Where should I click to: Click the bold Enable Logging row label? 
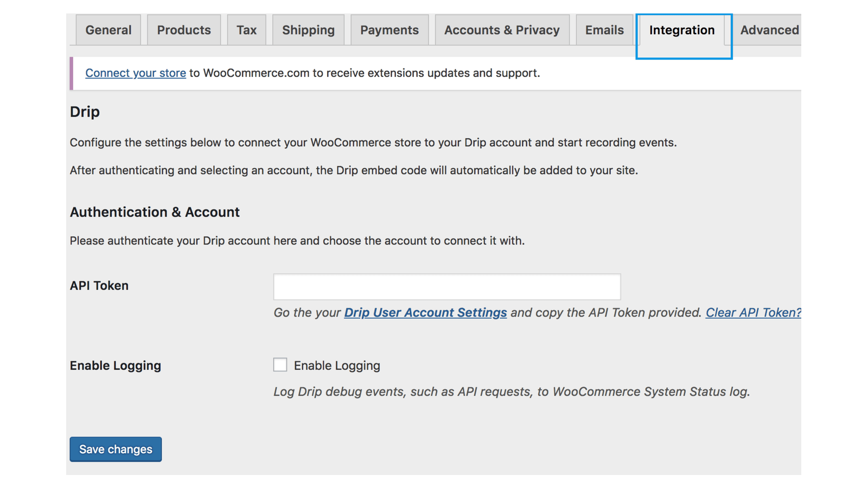coord(116,366)
